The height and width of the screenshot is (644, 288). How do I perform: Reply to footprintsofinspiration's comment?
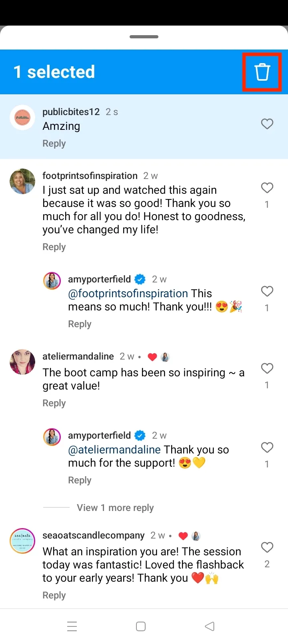point(54,247)
